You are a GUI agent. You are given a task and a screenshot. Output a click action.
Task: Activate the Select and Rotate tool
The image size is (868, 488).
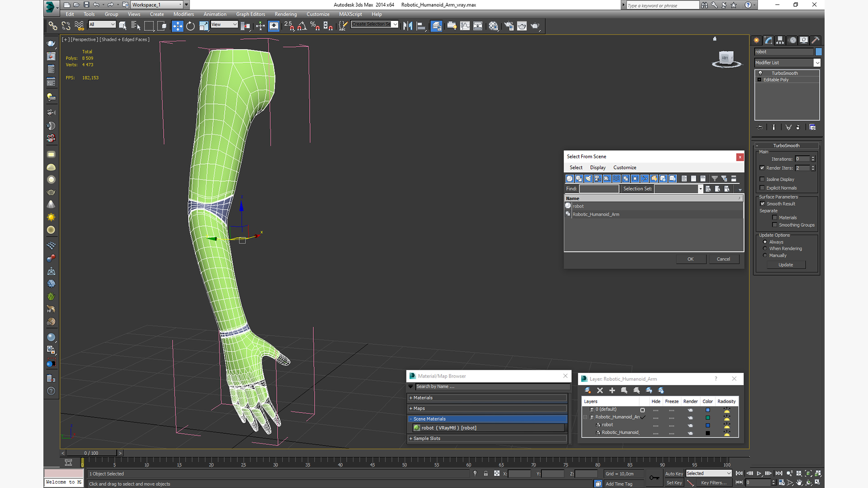click(x=190, y=26)
